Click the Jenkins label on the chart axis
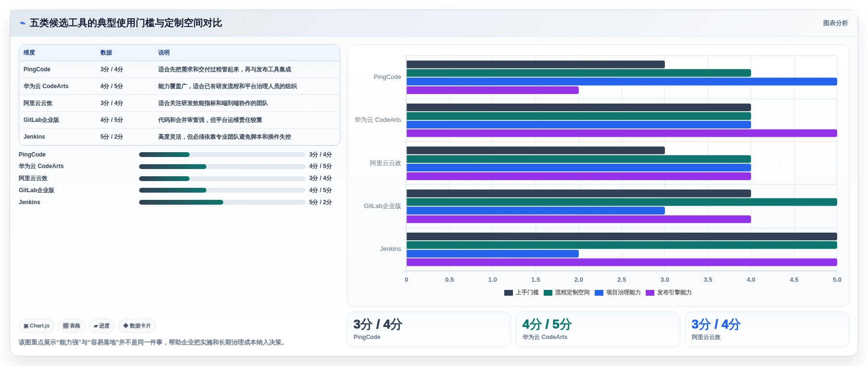Screen dimensions: 868x366 (391, 249)
